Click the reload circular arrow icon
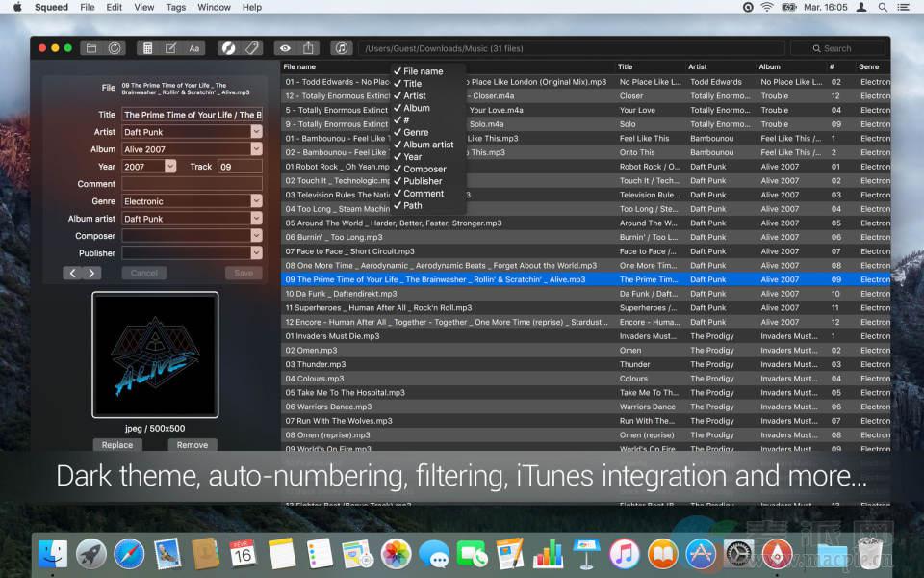This screenshot has height=578, width=924. coord(115,48)
